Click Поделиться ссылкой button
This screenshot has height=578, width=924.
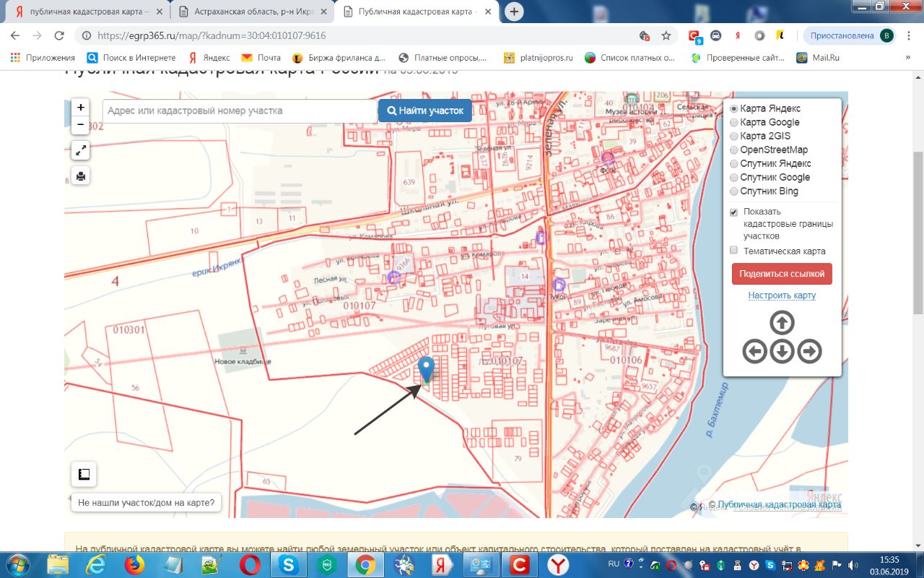[x=782, y=274]
